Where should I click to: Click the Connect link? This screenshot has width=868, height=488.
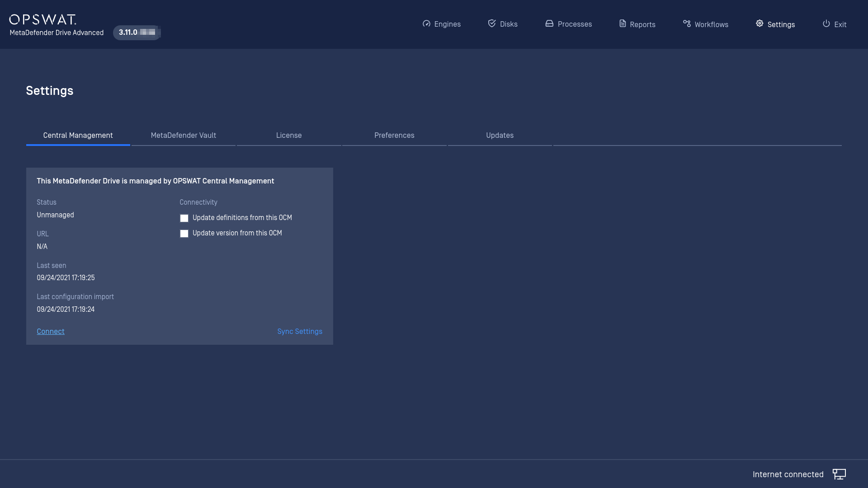click(x=51, y=332)
